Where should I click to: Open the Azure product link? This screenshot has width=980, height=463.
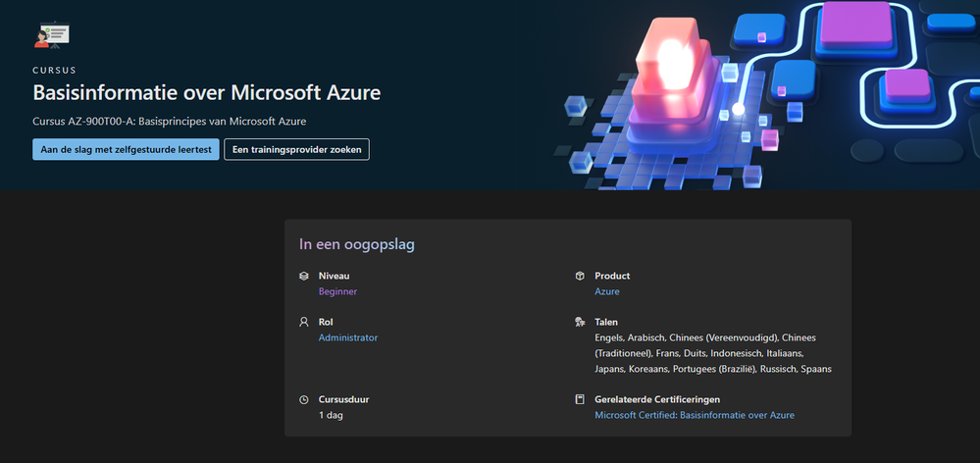click(x=607, y=291)
